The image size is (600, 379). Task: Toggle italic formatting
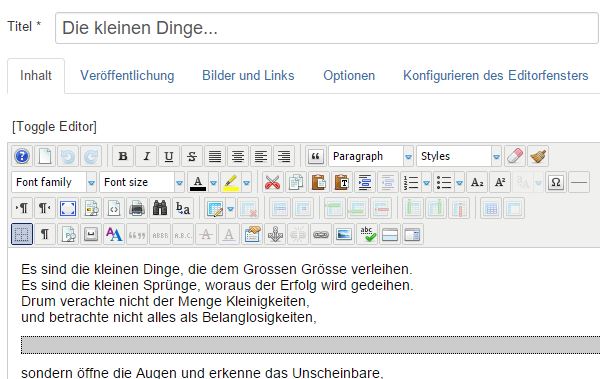pos(146,156)
